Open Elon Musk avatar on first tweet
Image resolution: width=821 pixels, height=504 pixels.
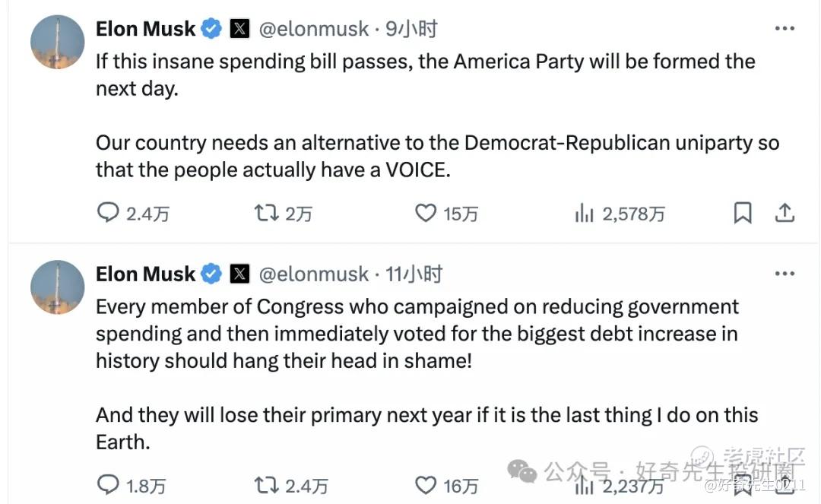58,42
